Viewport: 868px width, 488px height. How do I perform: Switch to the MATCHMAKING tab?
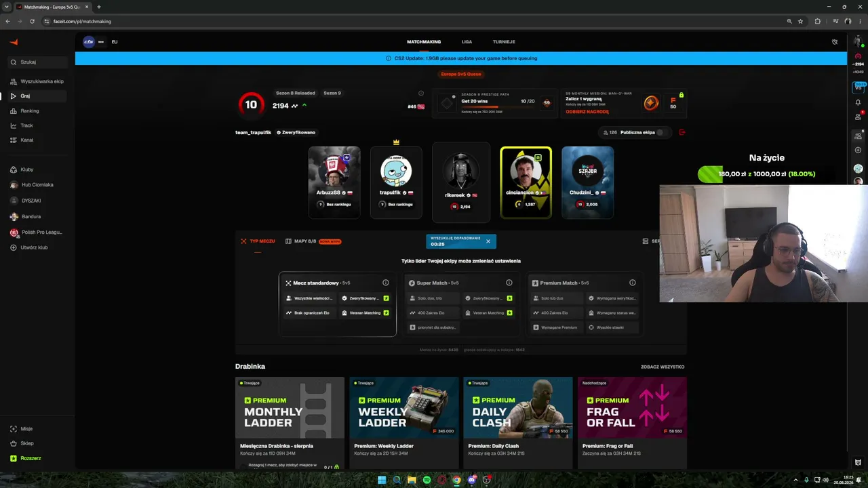tap(424, 42)
